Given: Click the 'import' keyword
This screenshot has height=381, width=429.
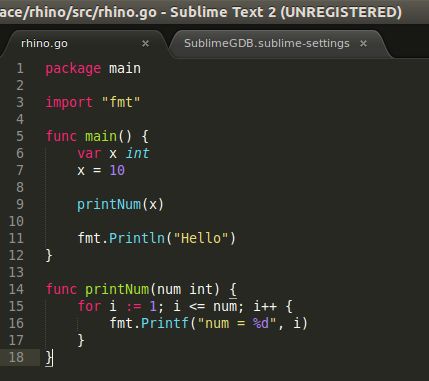Looking at the screenshot, I should pyautogui.click(x=69, y=103).
